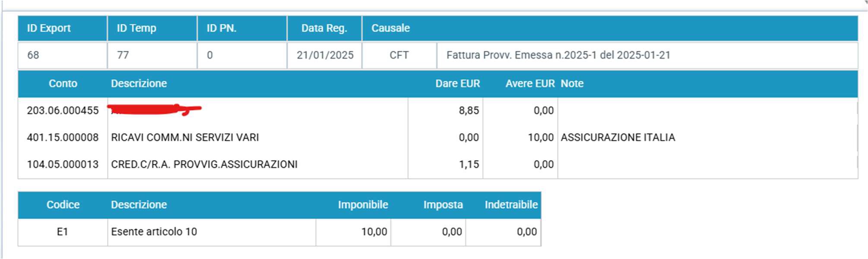Click Esente articolo 10 description

[154, 232]
